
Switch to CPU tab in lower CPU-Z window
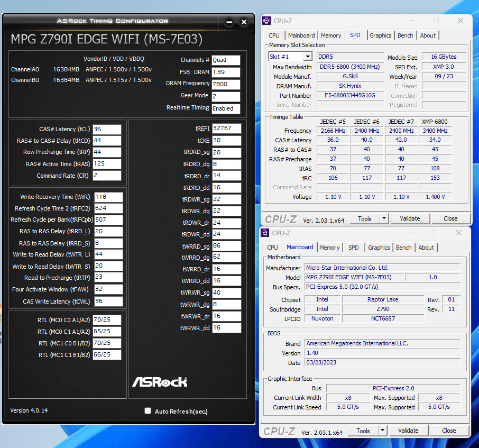coord(272,248)
